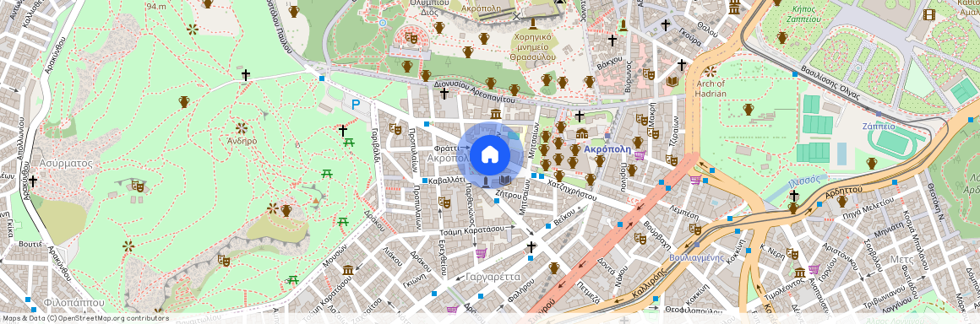Select the picnic table icon beside Γαριβάλδι
This screenshot has height=324, width=980.
(x=350, y=142)
